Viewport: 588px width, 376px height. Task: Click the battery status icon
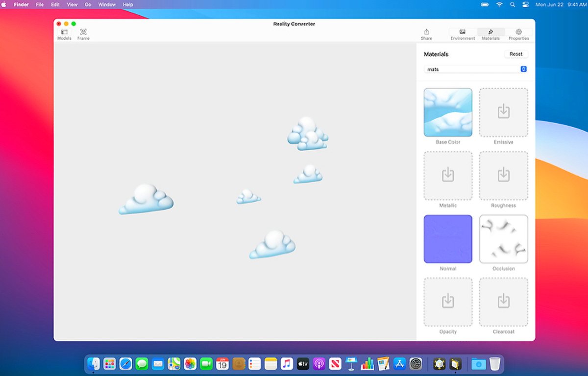click(485, 4)
